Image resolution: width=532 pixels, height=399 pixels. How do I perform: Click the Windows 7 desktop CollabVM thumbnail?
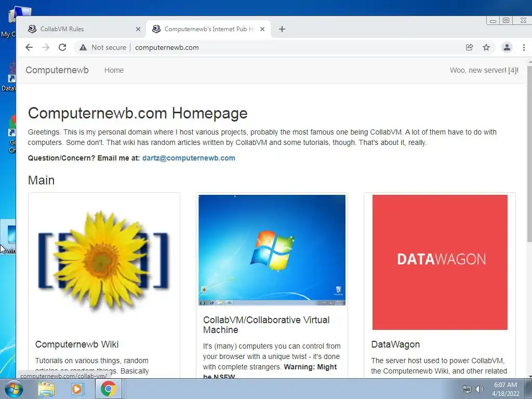[272, 250]
